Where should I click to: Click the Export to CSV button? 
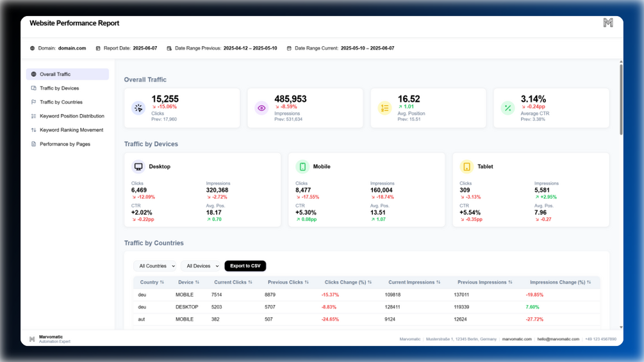click(x=245, y=266)
